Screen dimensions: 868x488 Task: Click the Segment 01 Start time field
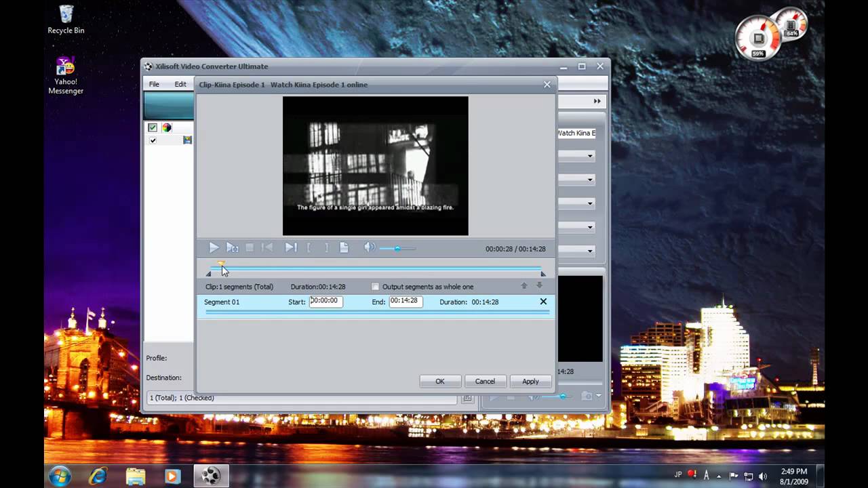326,302
